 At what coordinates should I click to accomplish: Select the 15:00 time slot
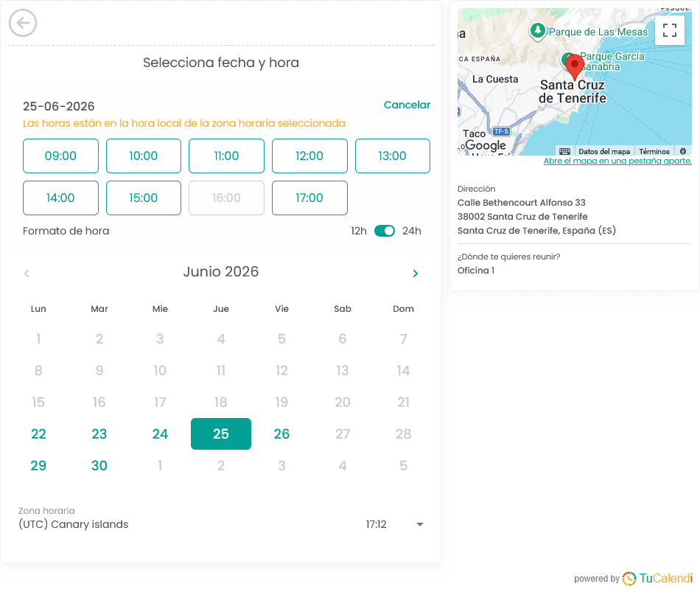pyautogui.click(x=144, y=198)
